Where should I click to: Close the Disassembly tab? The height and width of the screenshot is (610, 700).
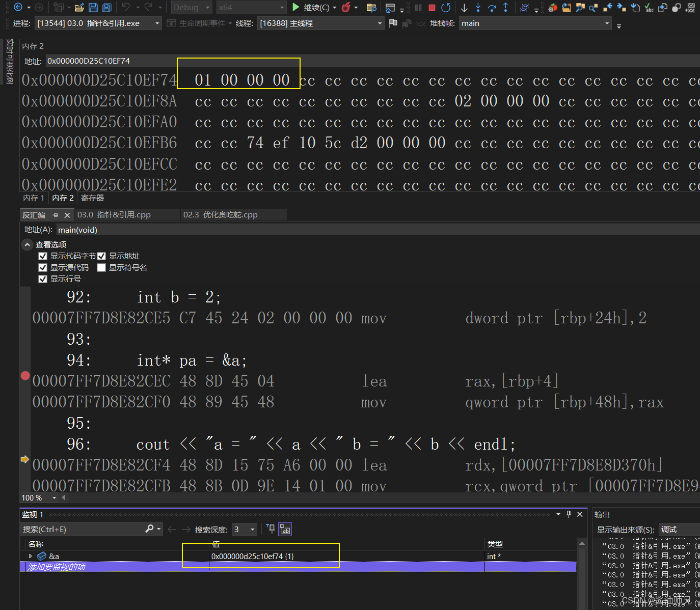pos(67,215)
